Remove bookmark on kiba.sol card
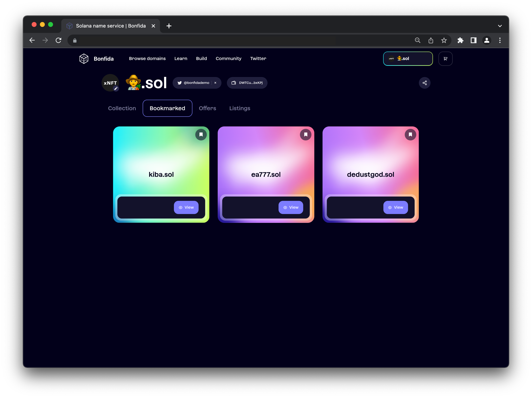This screenshot has width=532, height=398. coord(201,134)
